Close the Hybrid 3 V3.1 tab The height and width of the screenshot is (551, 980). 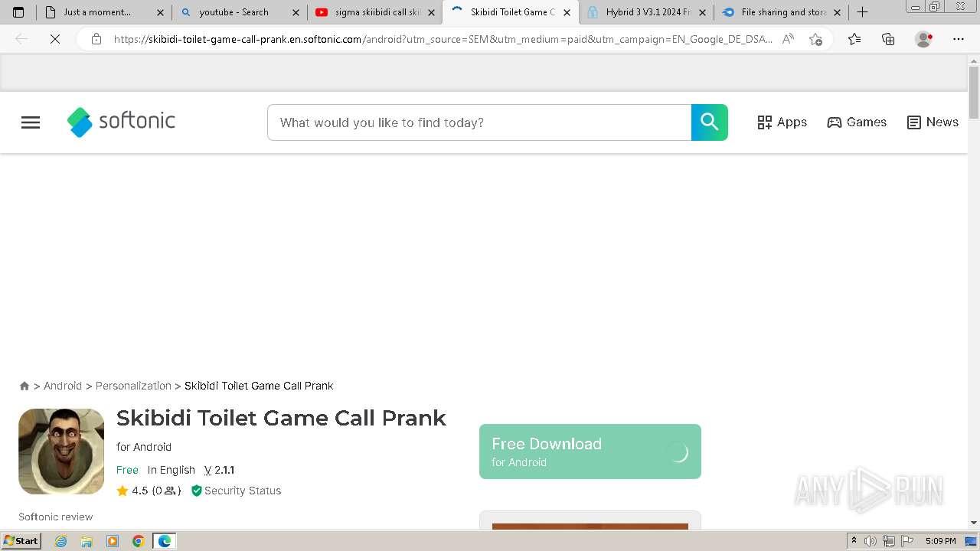(x=702, y=13)
